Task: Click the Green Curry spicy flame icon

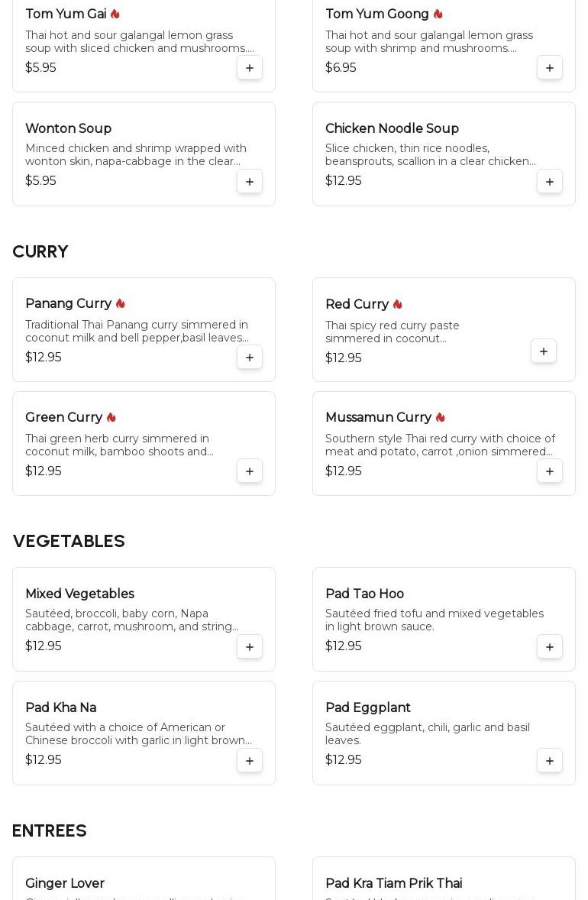Action: [x=111, y=417]
